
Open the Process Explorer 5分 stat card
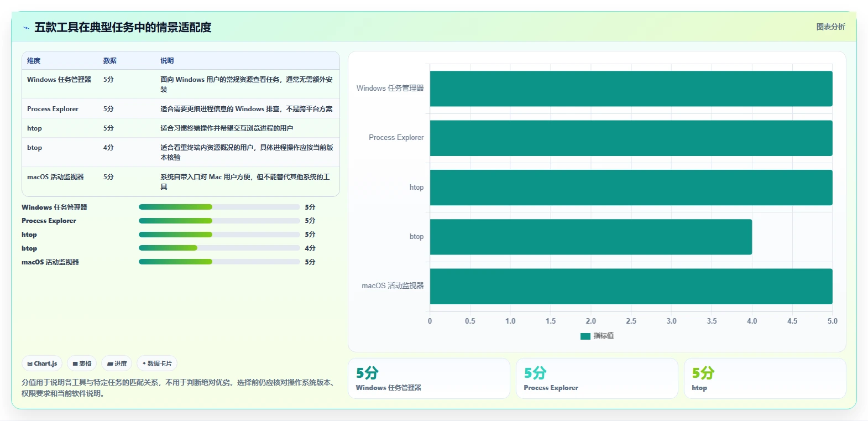(x=597, y=378)
